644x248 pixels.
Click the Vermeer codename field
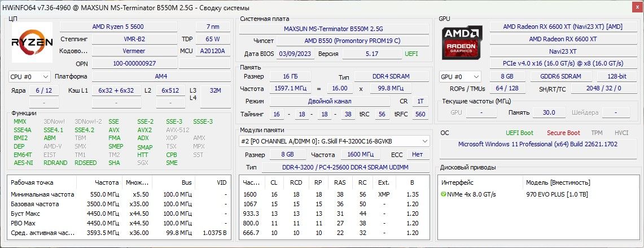coord(134,51)
